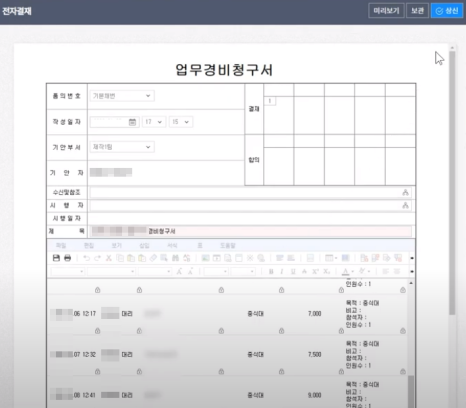Click the increase font size icon
Viewport: 466px width, 408px height.
coord(179,272)
